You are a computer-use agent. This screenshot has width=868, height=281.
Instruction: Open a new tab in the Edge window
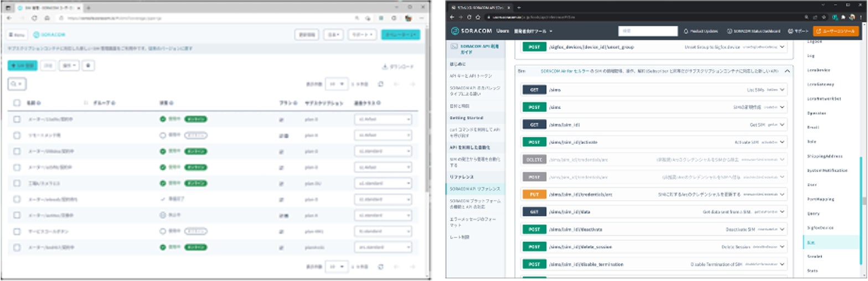coord(89,8)
